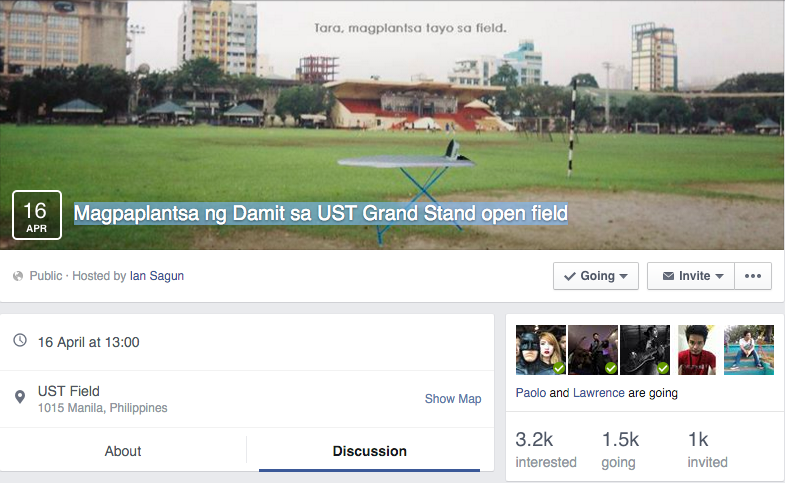Viewport: 785px width, 483px height.
Task: Click the event cover photo
Action: 392,100
